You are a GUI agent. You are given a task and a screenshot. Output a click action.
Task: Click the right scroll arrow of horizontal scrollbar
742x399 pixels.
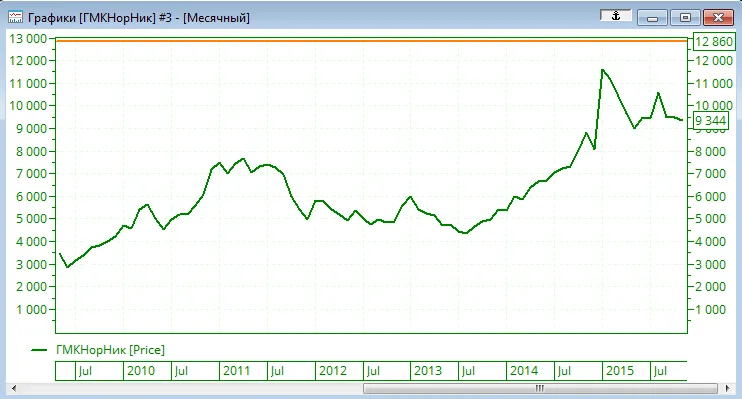click(x=728, y=389)
